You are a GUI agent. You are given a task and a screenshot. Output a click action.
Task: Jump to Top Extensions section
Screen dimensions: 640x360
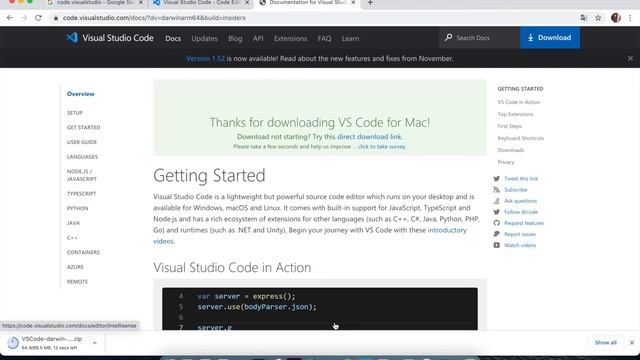tap(515, 114)
